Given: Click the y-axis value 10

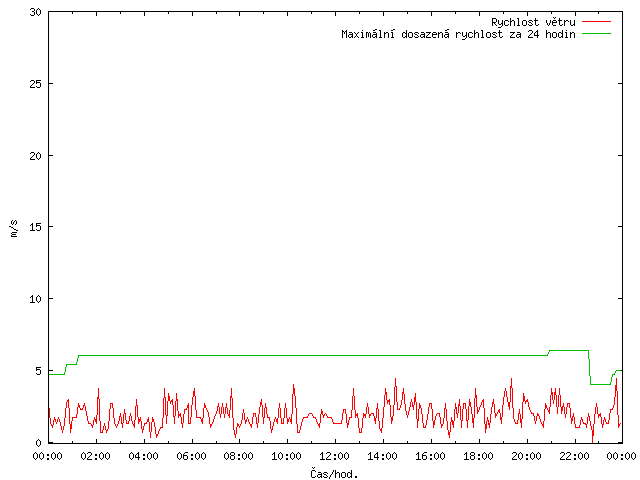Looking at the screenshot, I should (x=36, y=299).
